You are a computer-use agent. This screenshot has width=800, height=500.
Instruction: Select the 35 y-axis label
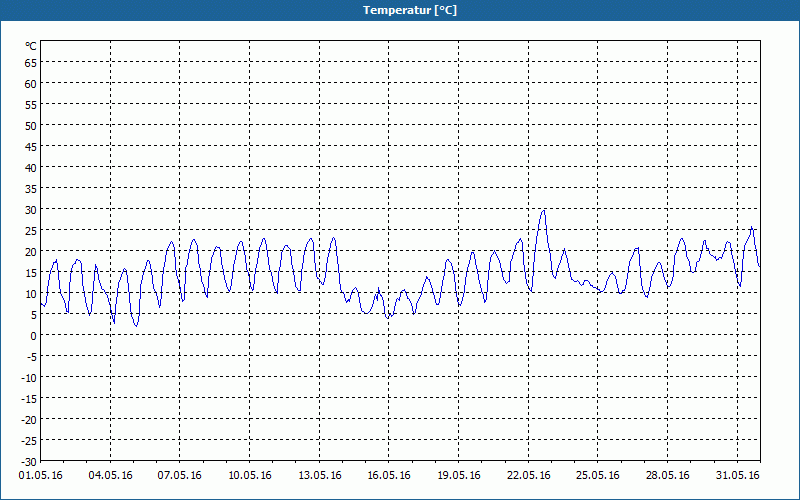tap(31, 189)
